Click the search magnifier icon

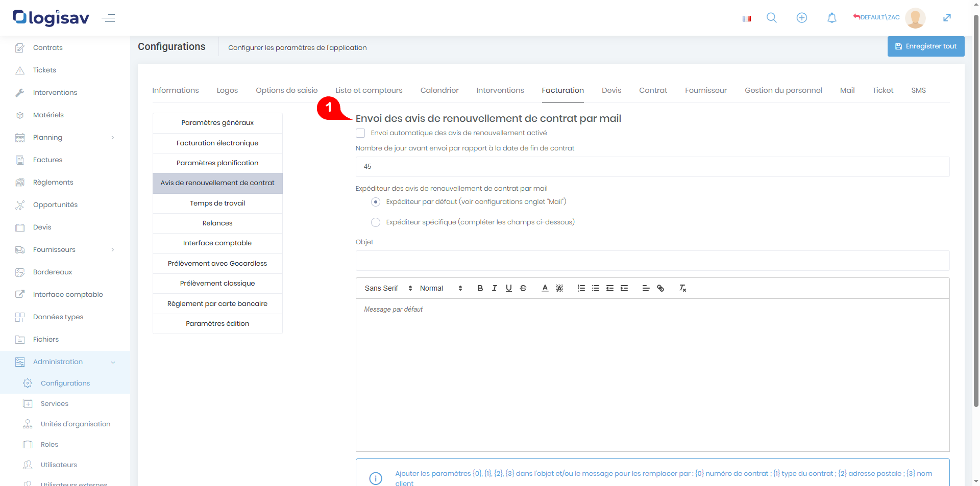[772, 18]
